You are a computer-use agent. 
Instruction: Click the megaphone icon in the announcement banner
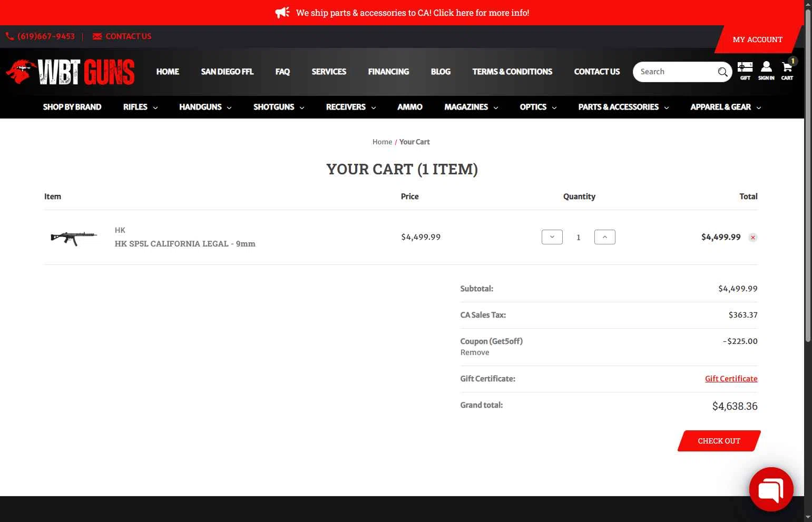pos(282,13)
